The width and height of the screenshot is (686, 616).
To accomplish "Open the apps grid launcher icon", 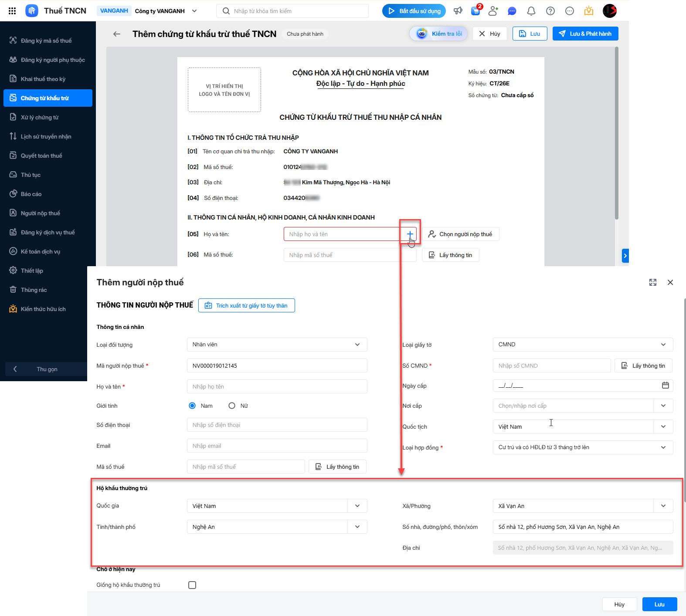I will [12, 11].
